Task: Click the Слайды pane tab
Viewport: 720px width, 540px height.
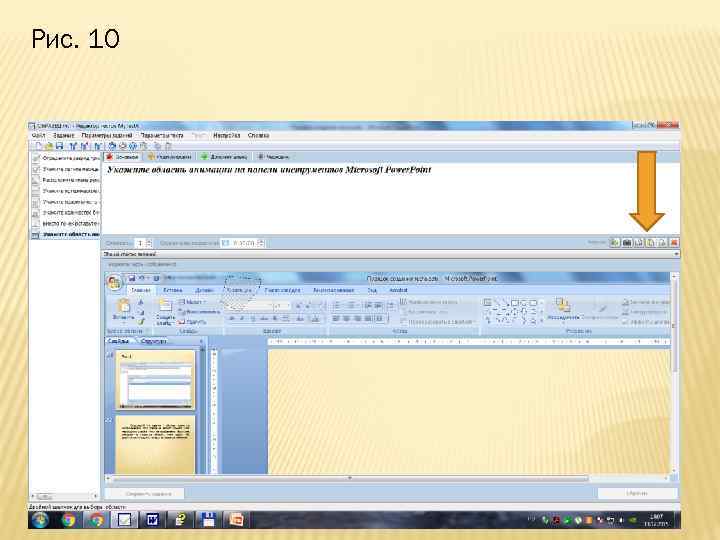Action: pos(118,341)
